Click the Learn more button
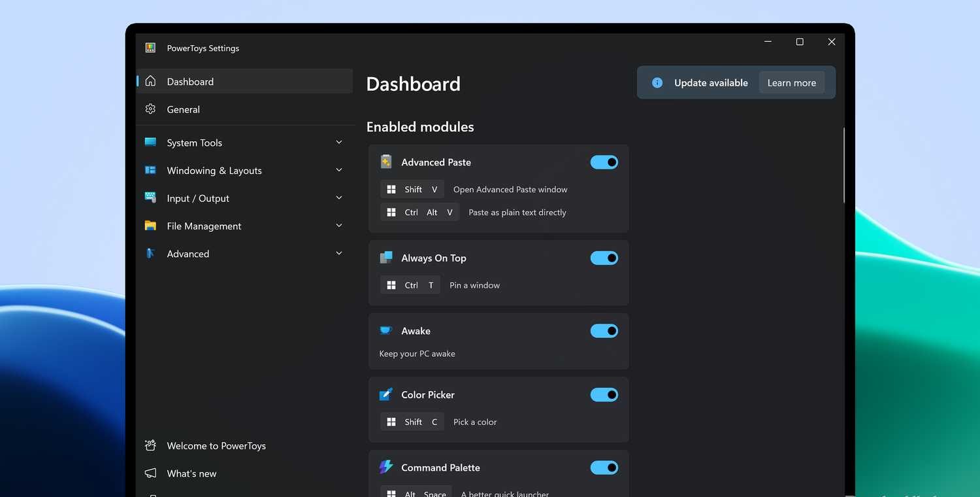Image resolution: width=980 pixels, height=497 pixels. coord(791,83)
